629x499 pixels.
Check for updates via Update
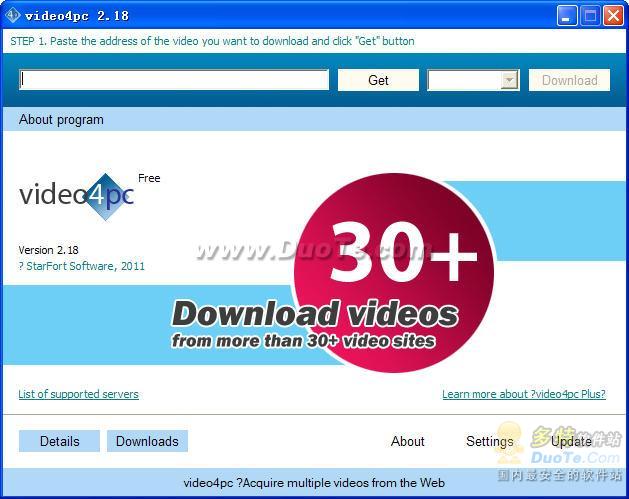(x=571, y=441)
